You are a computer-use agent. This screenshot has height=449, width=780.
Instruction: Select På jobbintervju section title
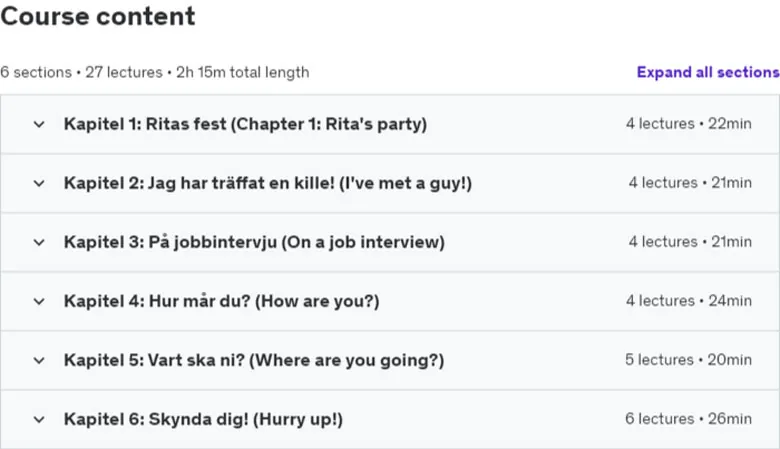254,242
